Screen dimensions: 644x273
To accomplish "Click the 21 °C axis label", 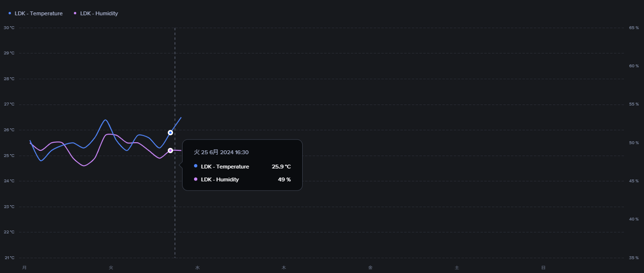I will point(9,258).
